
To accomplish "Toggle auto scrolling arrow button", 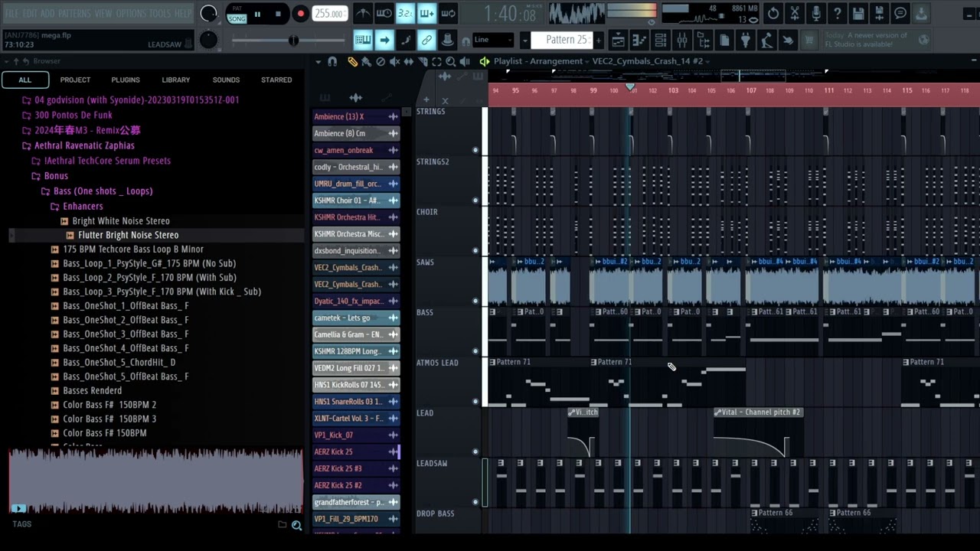I will pyautogui.click(x=384, y=40).
